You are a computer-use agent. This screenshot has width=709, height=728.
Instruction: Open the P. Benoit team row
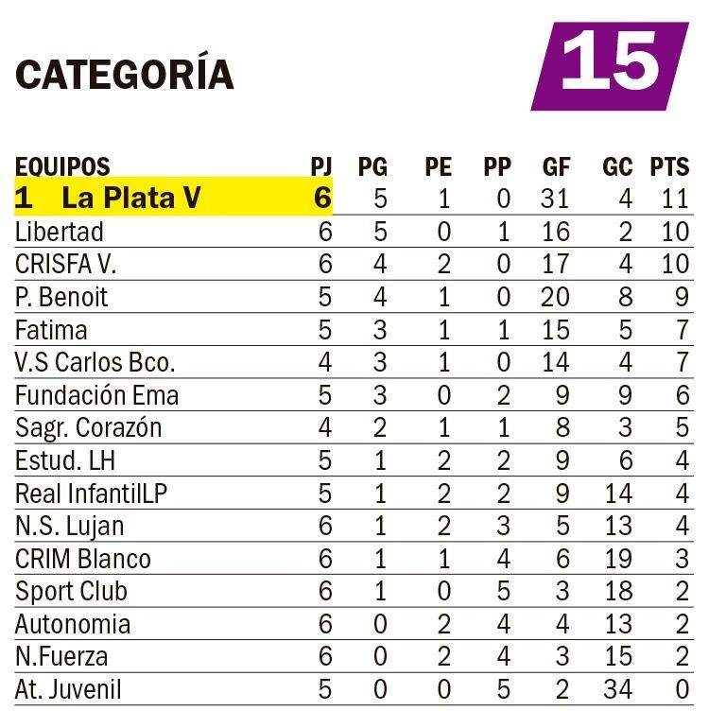point(61,297)
